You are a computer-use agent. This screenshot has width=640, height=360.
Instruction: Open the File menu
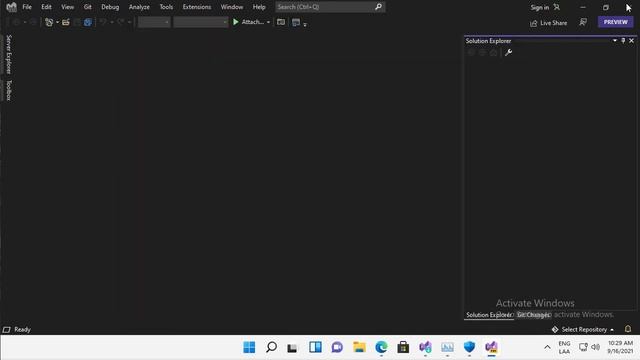pos(27,7)
